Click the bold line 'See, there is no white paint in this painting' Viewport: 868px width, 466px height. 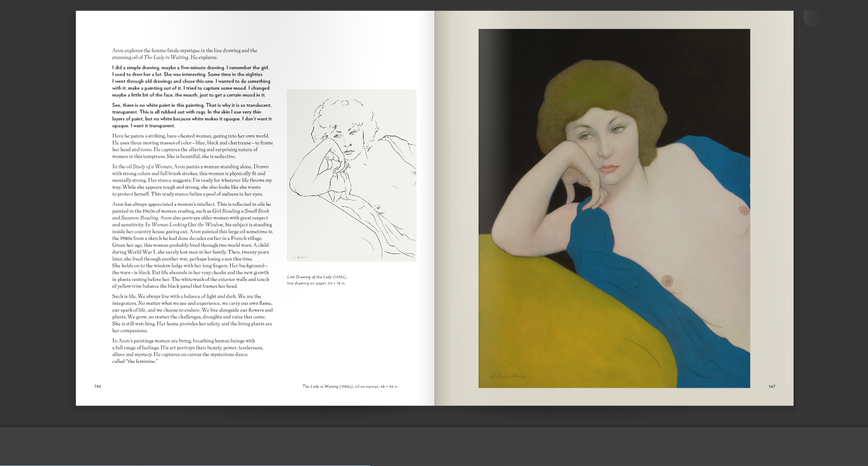pyautogui.click(x=192, y=105)
